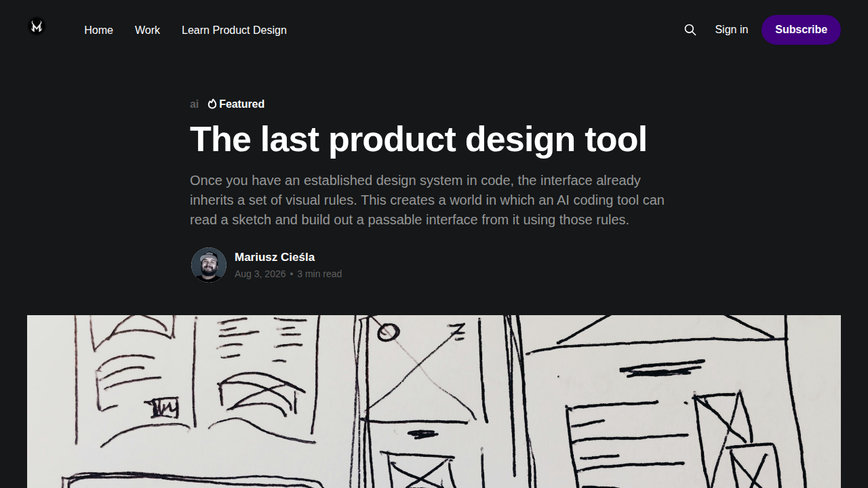Click the headline 'The last product design tool'
The image size is (868, 488).
pos(418,140)
